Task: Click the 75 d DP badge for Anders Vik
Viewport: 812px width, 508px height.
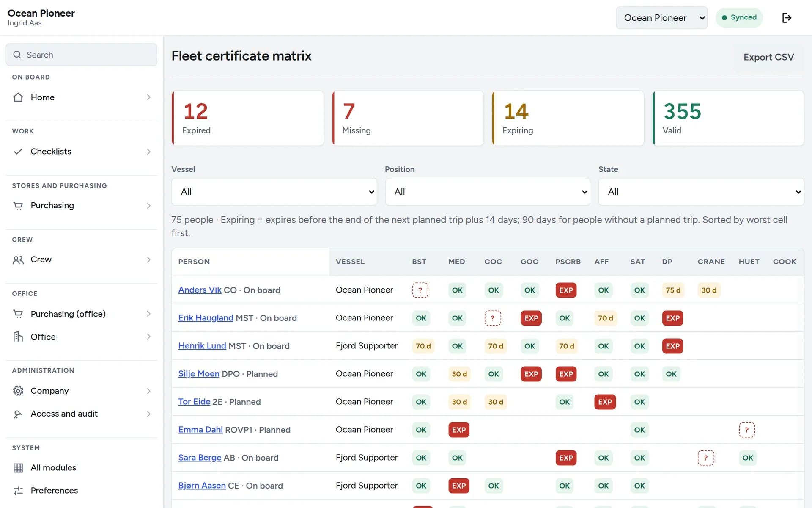Action: [673, 290]
